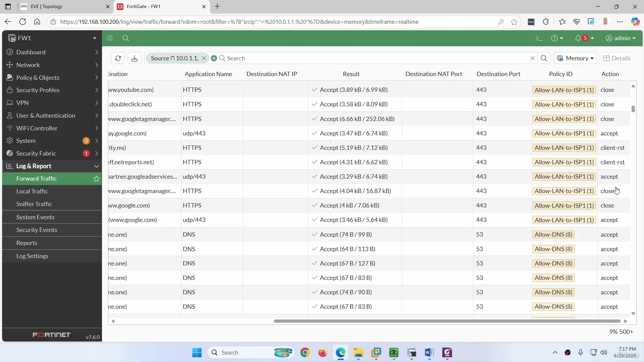Expand User & Authentication menu
644x362 pixels.
[x=52, y=116]
